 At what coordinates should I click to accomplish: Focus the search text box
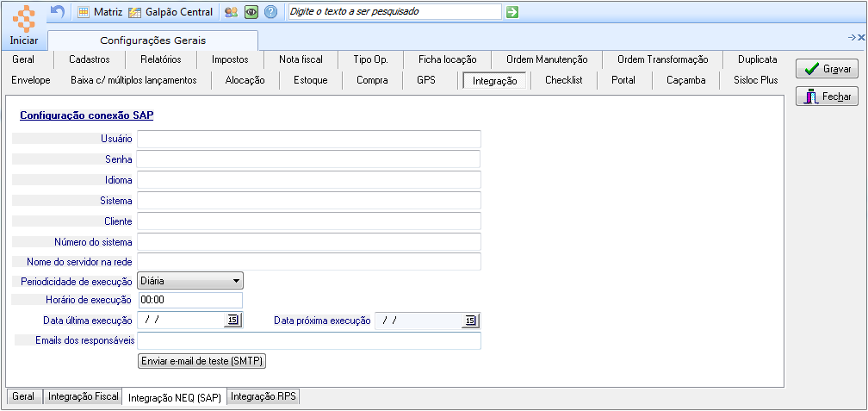coord(394,12)
